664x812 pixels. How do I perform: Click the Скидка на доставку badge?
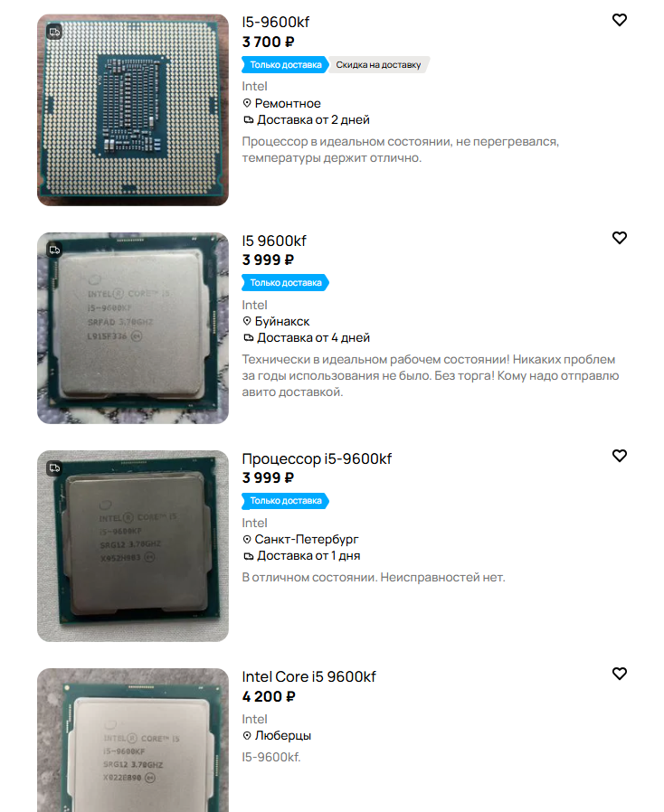(379, 65)
